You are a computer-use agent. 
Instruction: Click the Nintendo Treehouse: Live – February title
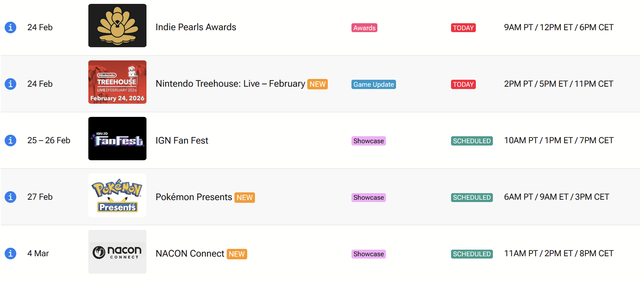pyautogui.click(x=230, y=84)
